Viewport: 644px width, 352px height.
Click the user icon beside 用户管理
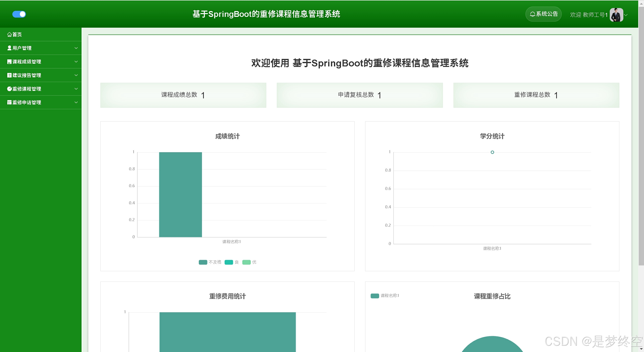(9, 48)
